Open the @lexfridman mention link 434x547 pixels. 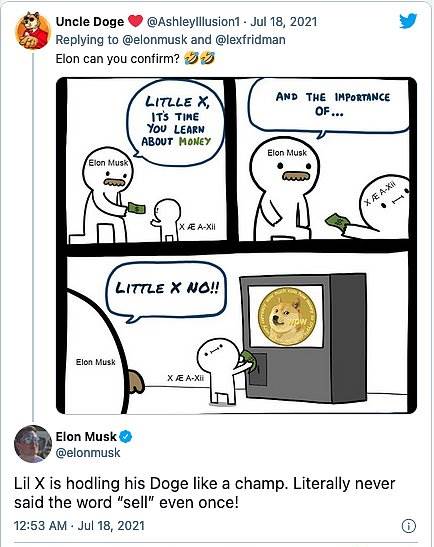pos(250,40)
